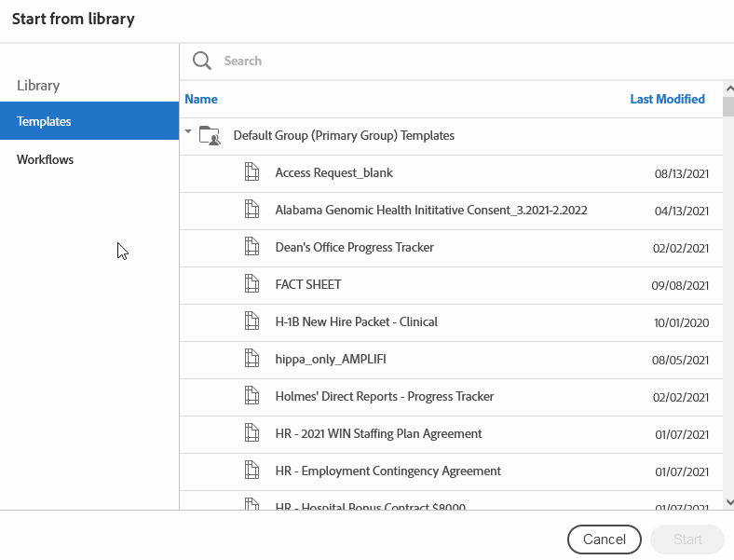Viewport: 734px width, 560px height.
Task: Click the Access Request_blank document icon
Action: 251,171
